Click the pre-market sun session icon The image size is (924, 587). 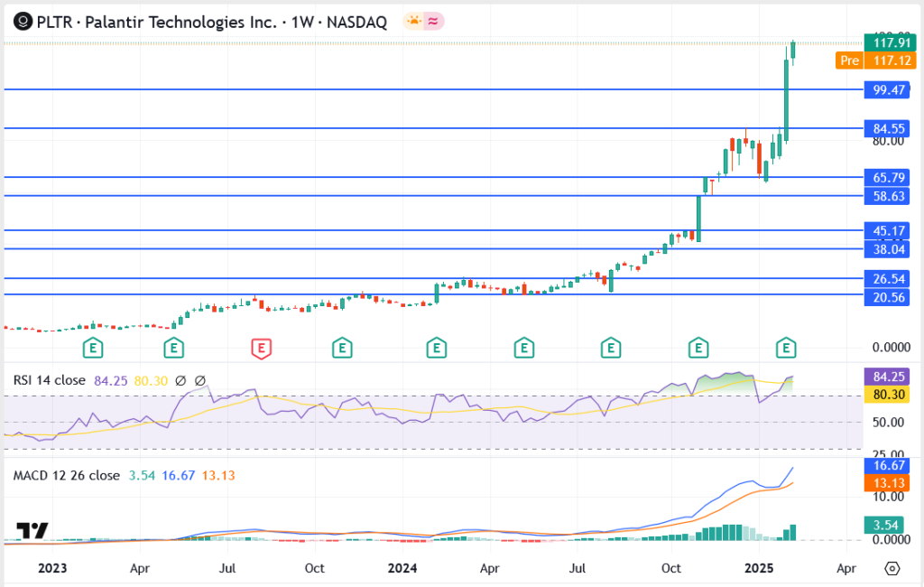[x=413, y=22]
